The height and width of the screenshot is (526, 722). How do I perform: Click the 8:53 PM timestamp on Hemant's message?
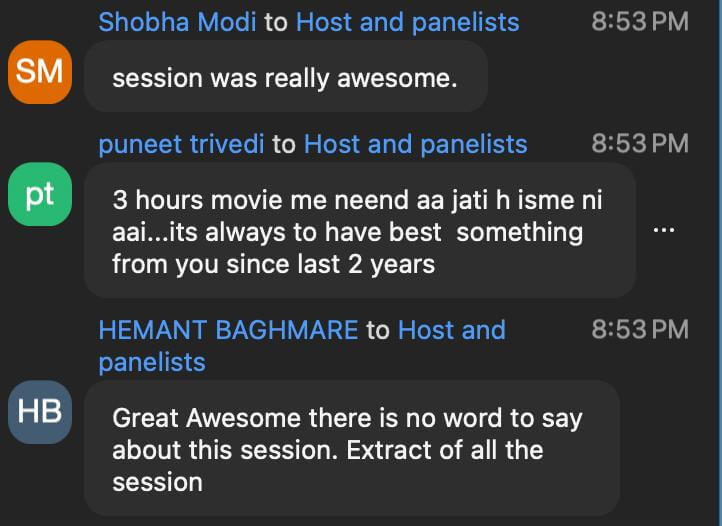[639, 330]
